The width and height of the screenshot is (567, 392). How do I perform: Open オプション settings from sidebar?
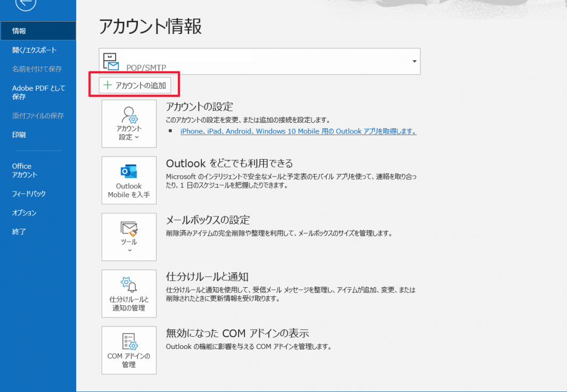[24, 213]
